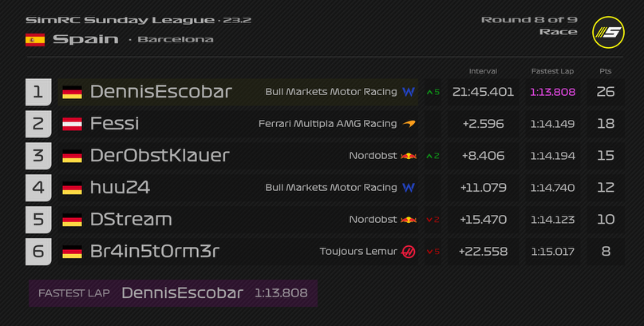Click the Red Bull logo in DerObstKlauer's row
Screen dimensions: 644x326
(409, 156)
